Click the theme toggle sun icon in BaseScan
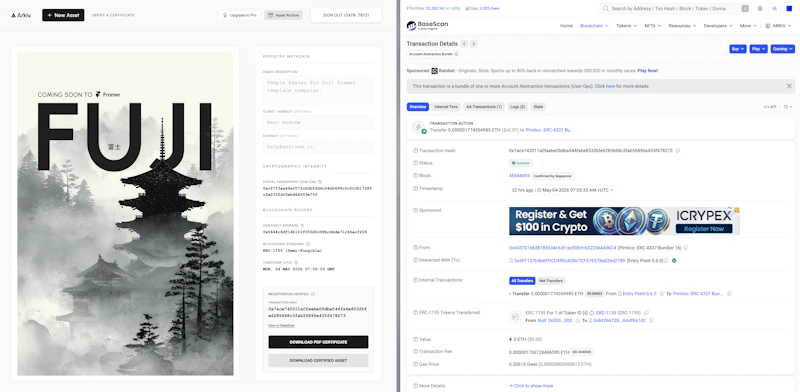Viewport: 800px width, 392px height. 774,9
